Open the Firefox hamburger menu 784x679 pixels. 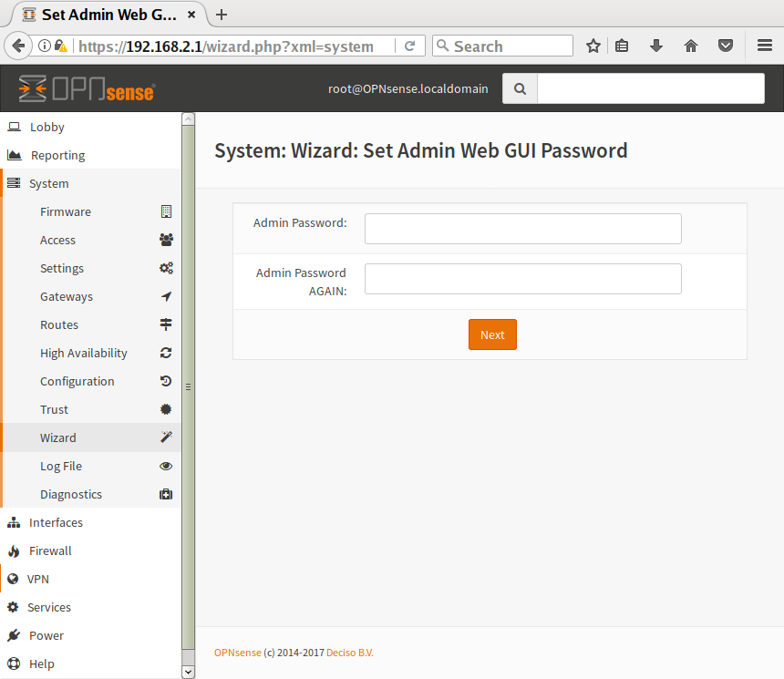764,46
